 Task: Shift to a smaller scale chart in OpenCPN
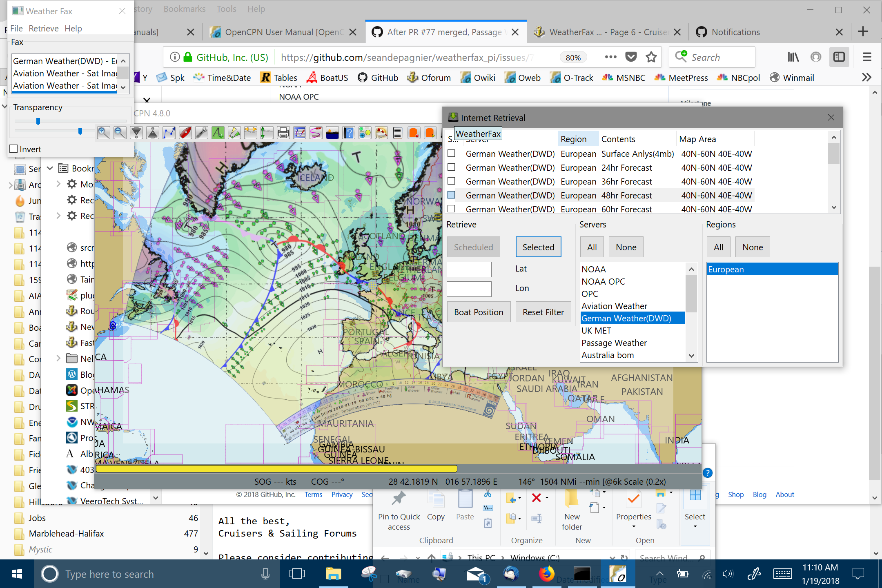[153, 133]
